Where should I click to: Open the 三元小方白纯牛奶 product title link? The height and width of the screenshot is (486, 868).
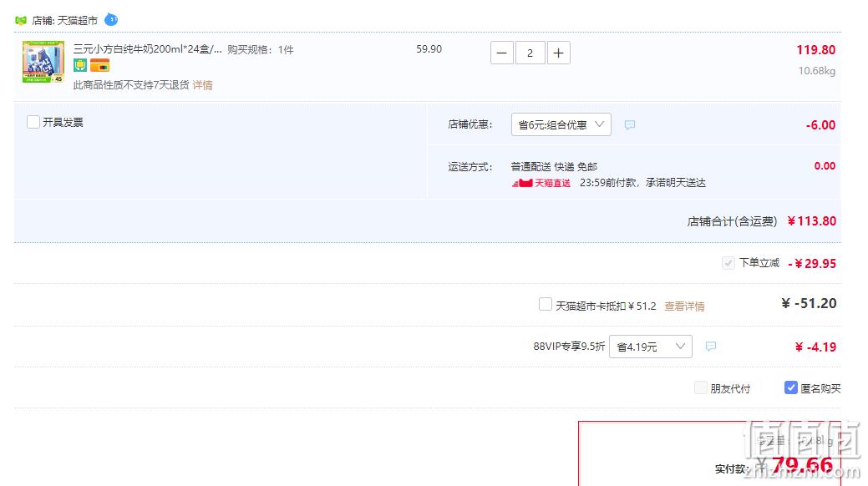point(147,49)
